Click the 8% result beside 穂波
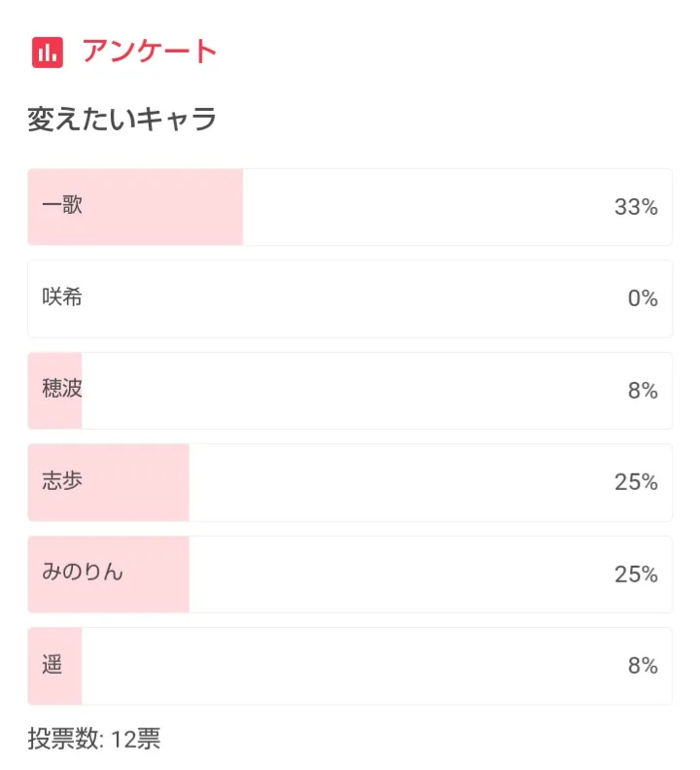 (643, 391)
